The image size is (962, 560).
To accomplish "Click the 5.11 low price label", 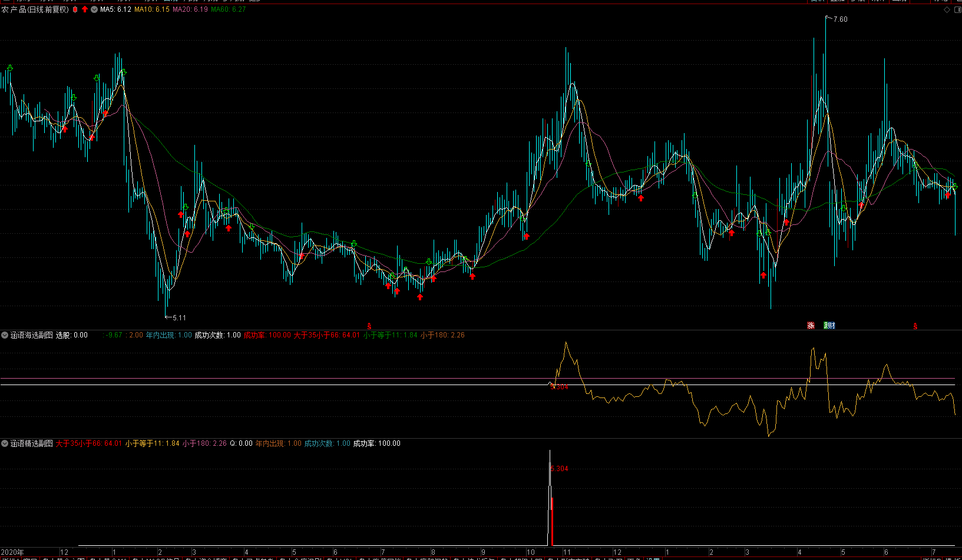I will click(x=179, y=318).
